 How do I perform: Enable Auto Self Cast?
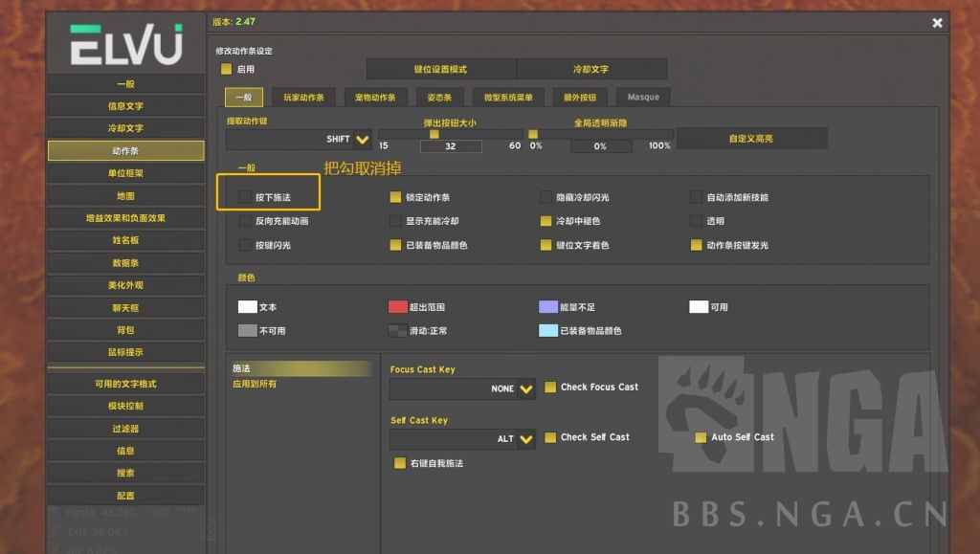(x=702, y=436)
